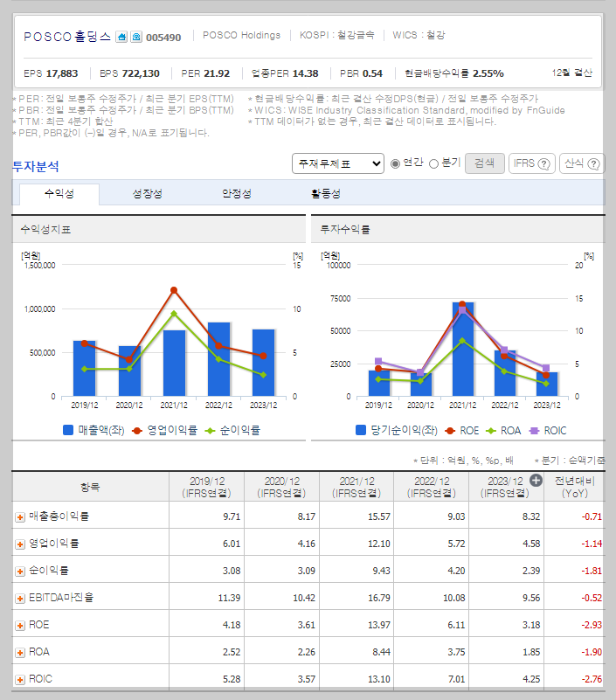Click the plus icon next to the 2023/12 column

pyautogui.click(x=536, y=481)
